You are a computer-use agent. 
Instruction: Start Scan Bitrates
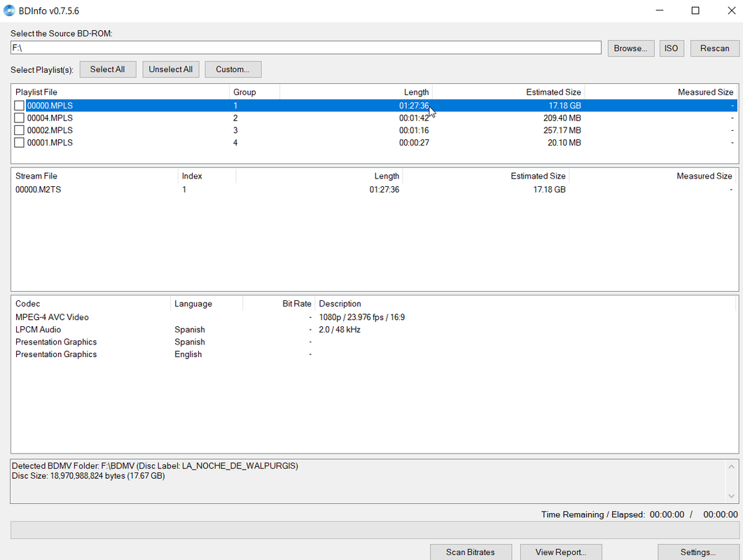(x=471, y=552)
